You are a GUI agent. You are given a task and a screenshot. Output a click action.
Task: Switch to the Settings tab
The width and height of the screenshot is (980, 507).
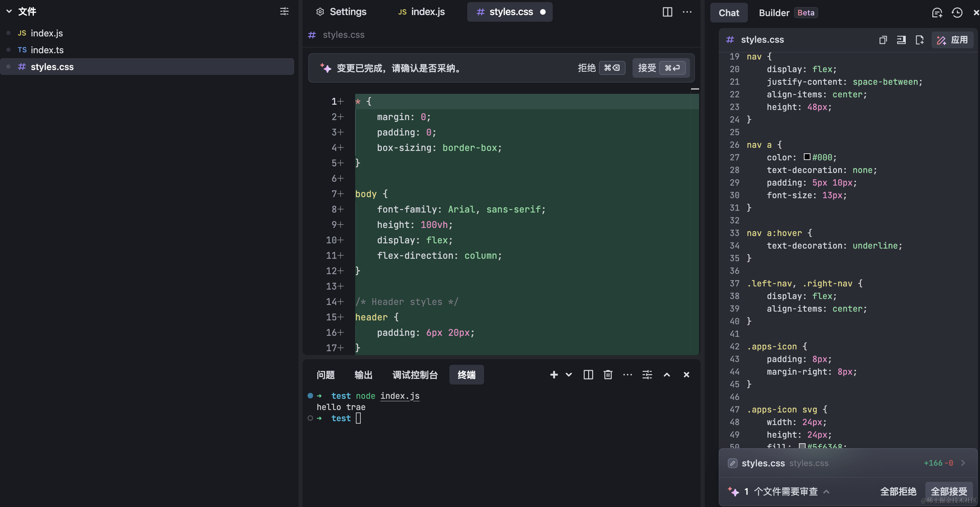pyautogui.click(x=341, y=12)
